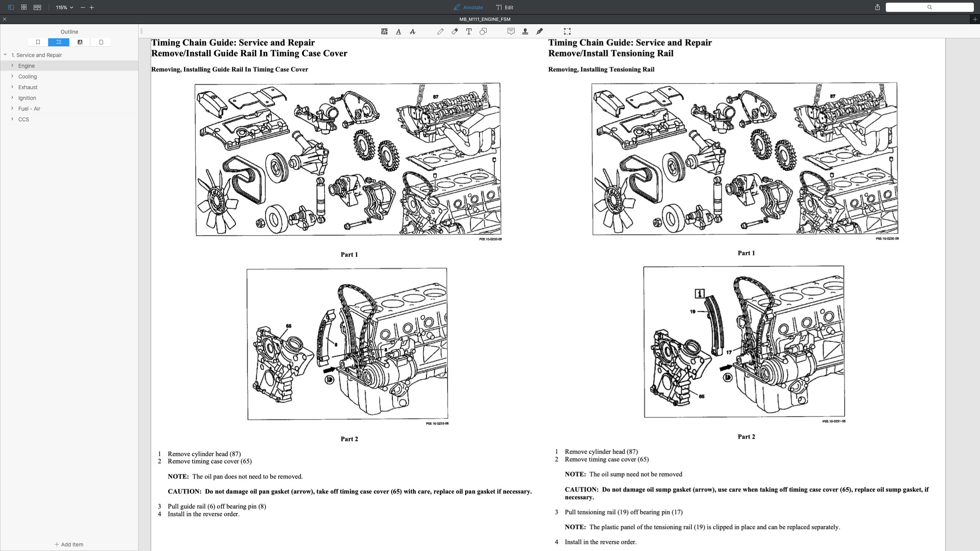Image resolution: width=980 pixels, height=551 pixels.
Task: Select the Cooling outline entry
Action: pyautogui.click(x=69, y=77)
